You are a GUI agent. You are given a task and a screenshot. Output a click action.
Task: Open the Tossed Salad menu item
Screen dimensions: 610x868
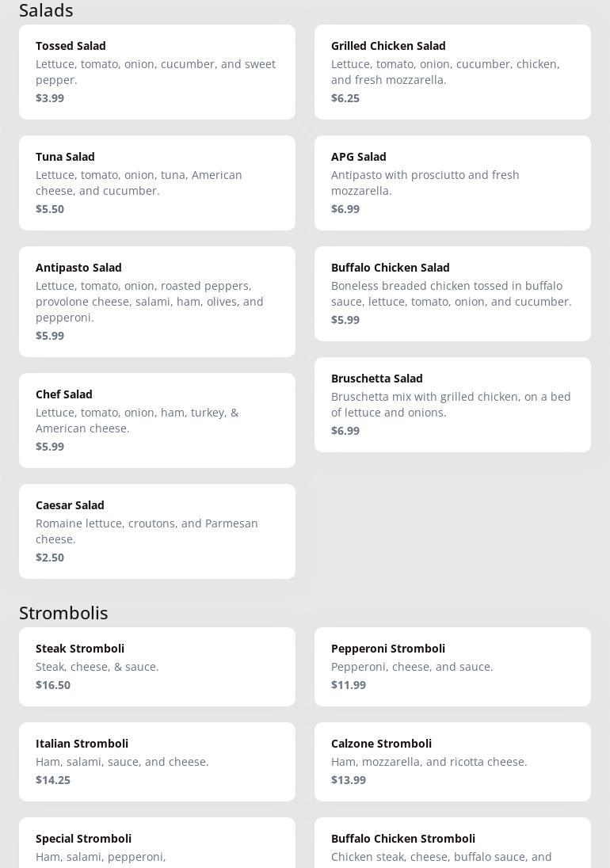pos(157,72)
